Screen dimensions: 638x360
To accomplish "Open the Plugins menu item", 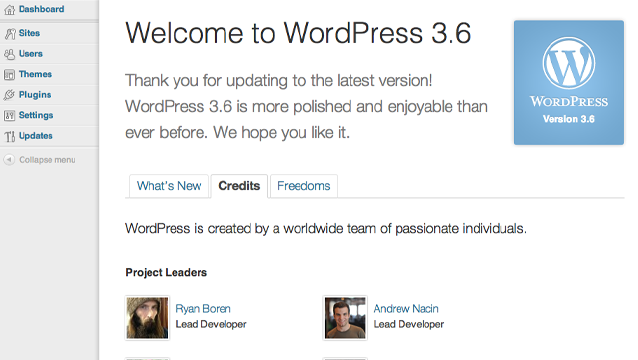I will 35,95.
